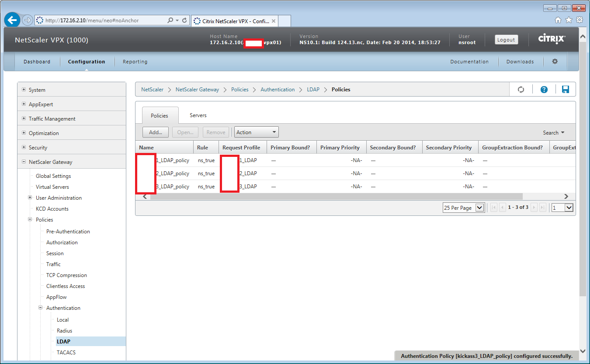Refresh the LDAP policies list

point(521,90)
